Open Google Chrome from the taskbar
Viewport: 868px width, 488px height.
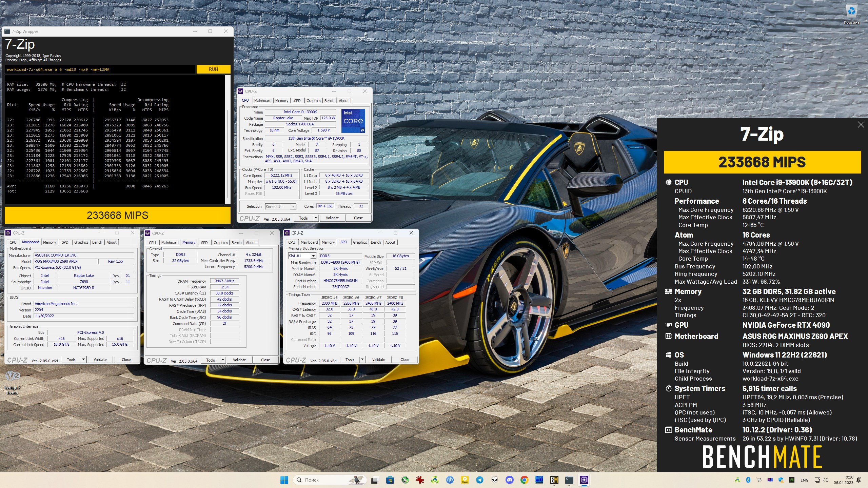coord(525,480)
